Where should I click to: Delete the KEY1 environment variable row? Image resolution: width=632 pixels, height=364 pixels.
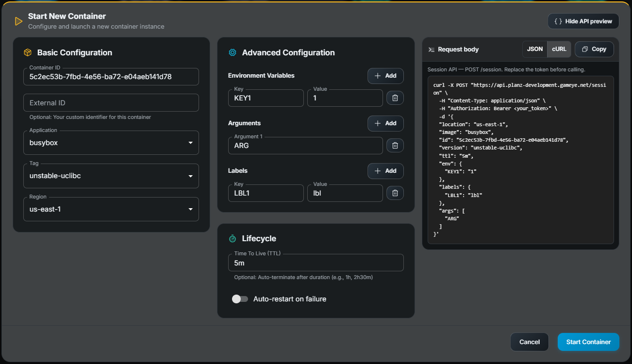point(395,98)
